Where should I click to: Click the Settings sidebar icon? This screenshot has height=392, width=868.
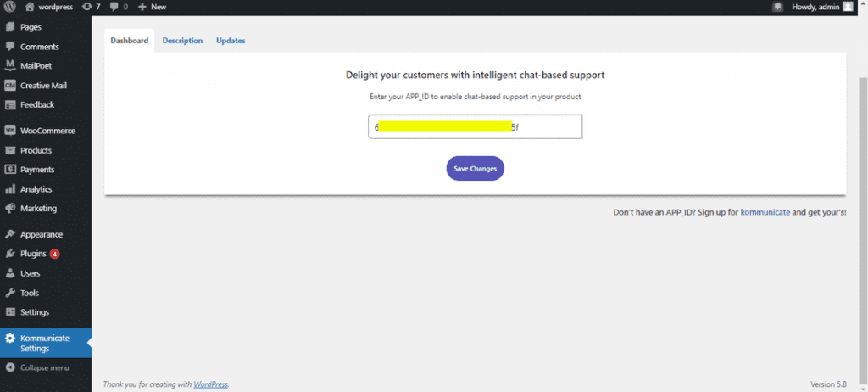10,312
